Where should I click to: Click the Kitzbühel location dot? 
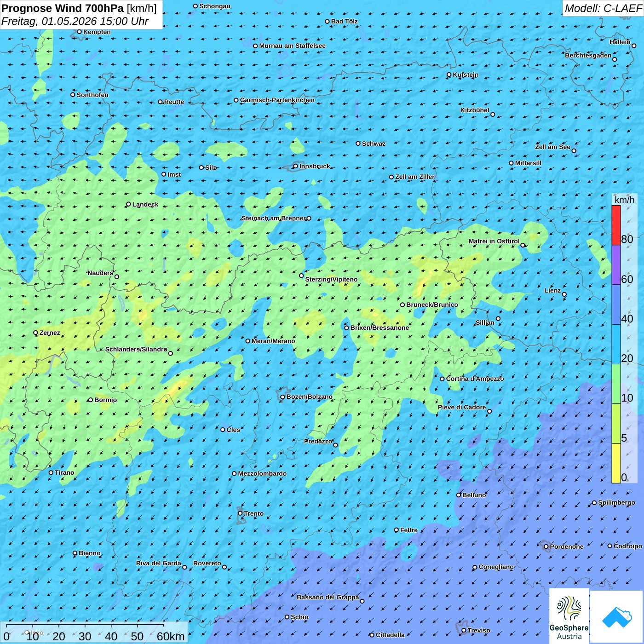pyautogui.click(x=493, y=115)
